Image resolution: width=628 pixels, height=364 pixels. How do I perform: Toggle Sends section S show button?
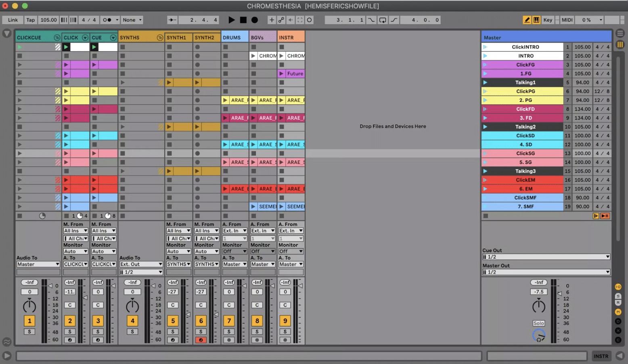(x=618, y=296)
